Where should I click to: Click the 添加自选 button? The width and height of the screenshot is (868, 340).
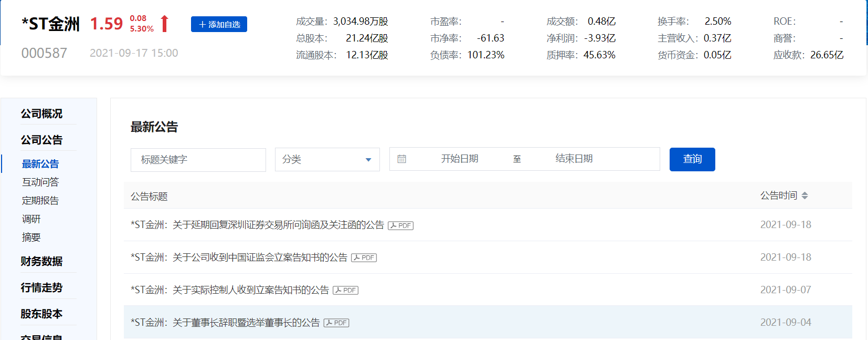coord(219,24)
